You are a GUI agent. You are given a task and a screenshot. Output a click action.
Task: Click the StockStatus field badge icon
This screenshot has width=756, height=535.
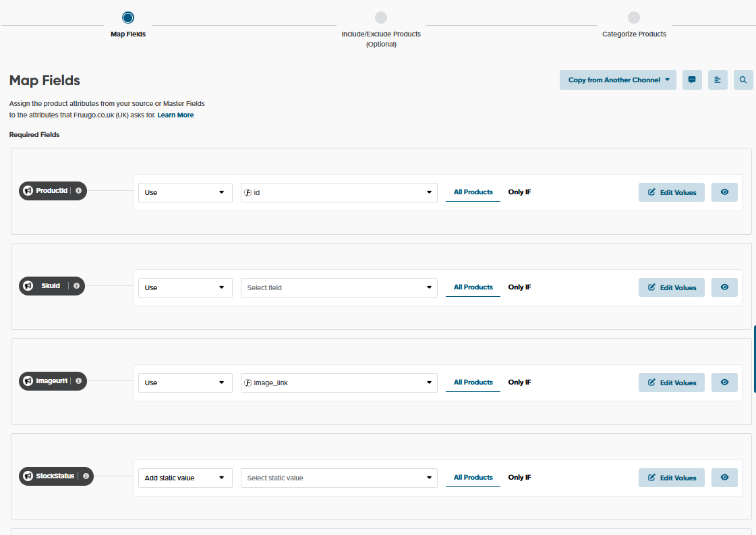pos(28,476)
